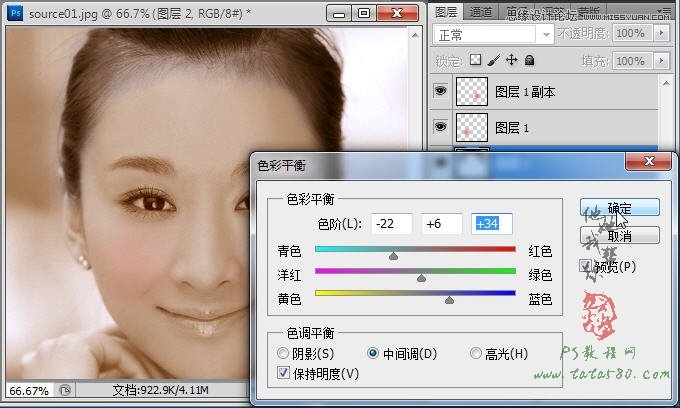Click the 洋红-绿色 slider handle
Screen dimensions: 680x408
tap(421, 278)
